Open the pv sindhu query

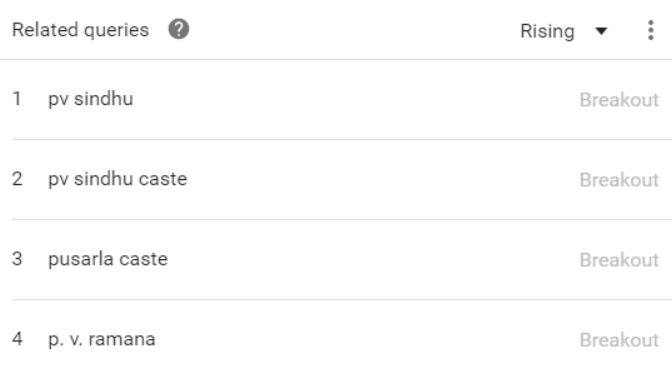tap(91, 99)
